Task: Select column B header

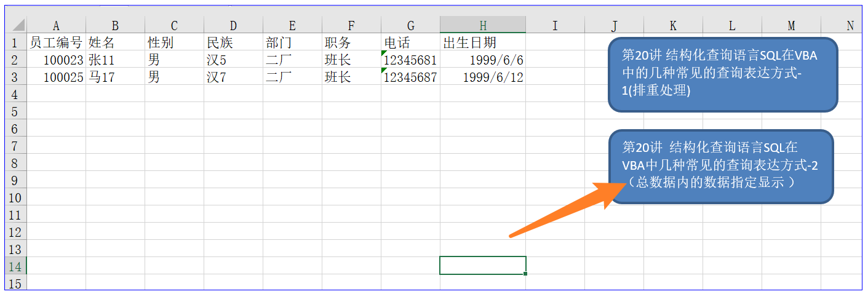Action: (115, 25)
